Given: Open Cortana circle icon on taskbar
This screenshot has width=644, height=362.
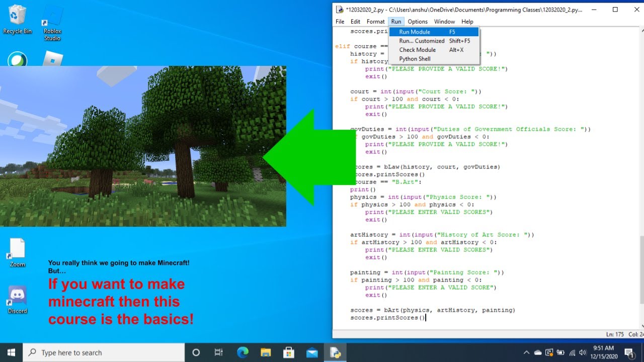Looking at the screenshot, I should (x=196, y=352).
